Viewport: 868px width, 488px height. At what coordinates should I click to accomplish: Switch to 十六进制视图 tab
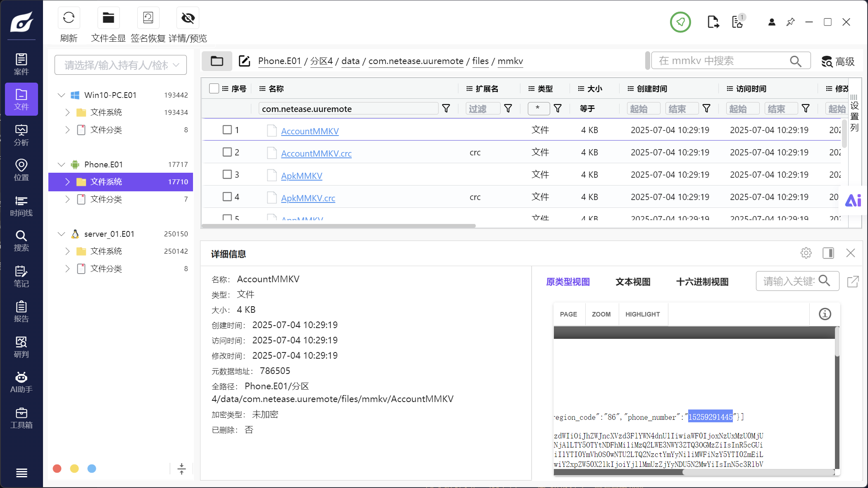click(x=702, y=282)
